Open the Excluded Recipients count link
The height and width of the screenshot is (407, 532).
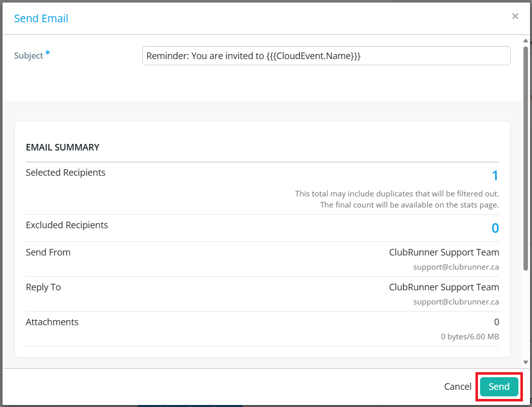[495, 228]
